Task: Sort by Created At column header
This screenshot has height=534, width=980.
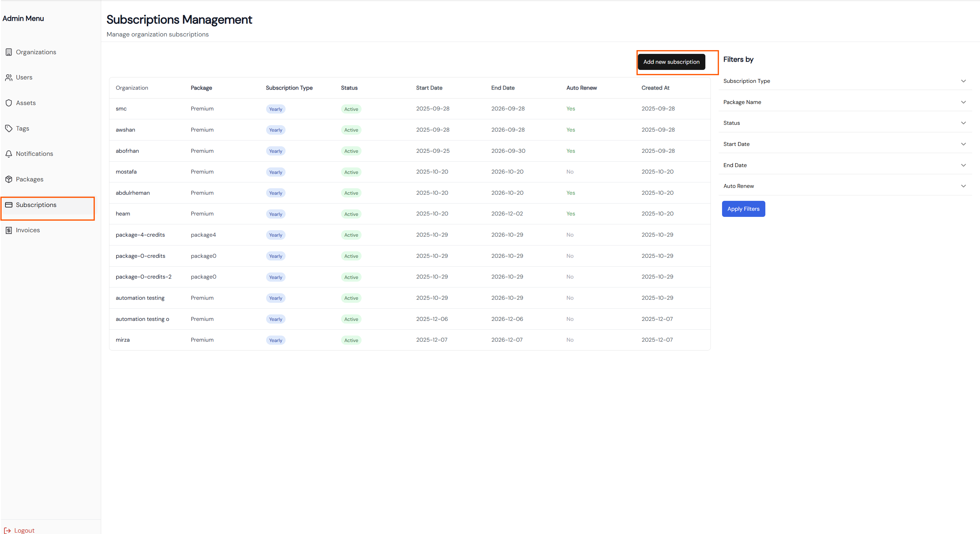Action: tap(655, 88)
